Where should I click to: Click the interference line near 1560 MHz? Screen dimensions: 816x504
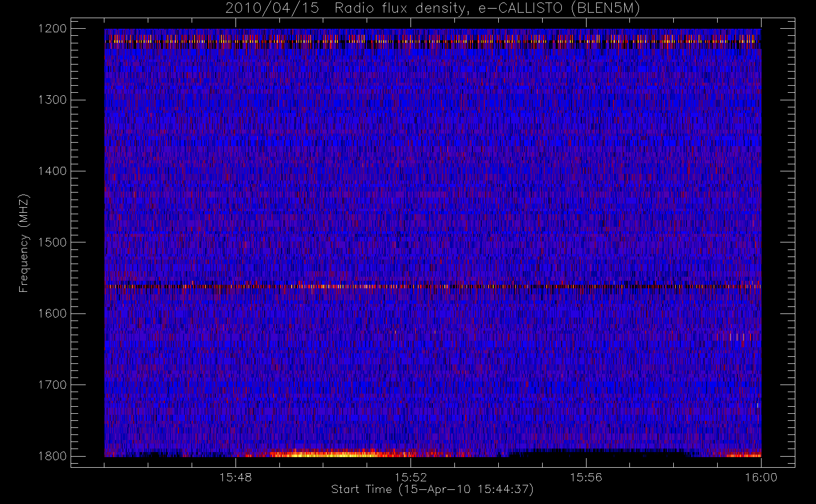(433, 286)
